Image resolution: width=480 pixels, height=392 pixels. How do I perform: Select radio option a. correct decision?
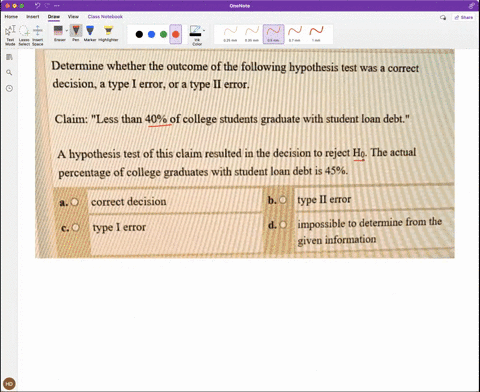[75, 202]
